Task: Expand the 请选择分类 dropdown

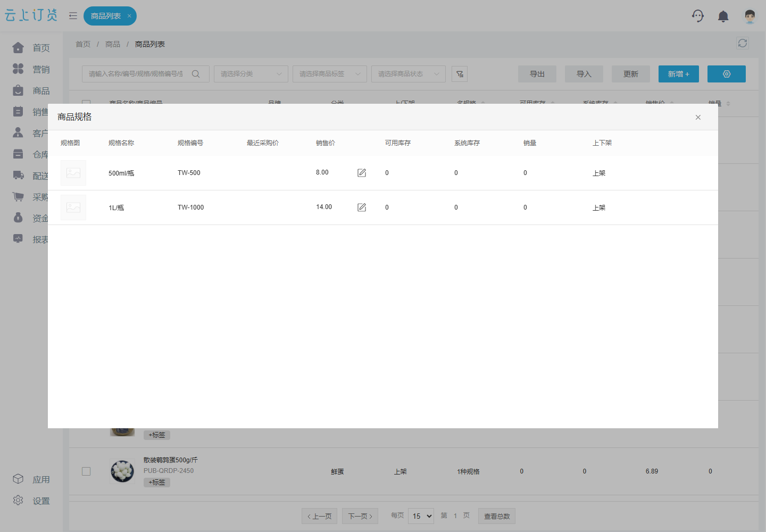Action: coord(251,74)
